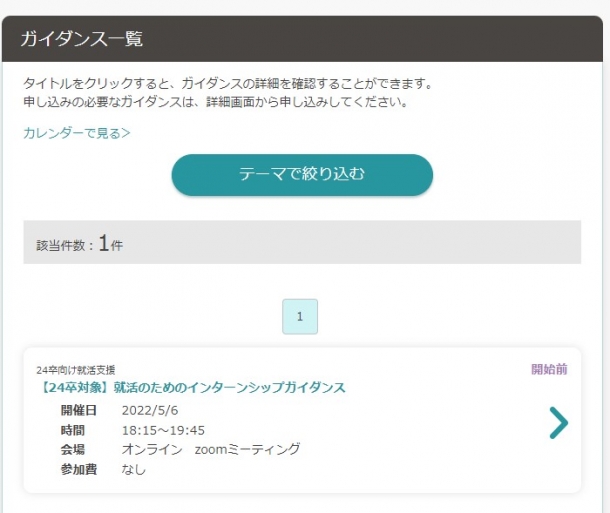Click the 参加費 field label
610x513 pixels.
point(79,469)
